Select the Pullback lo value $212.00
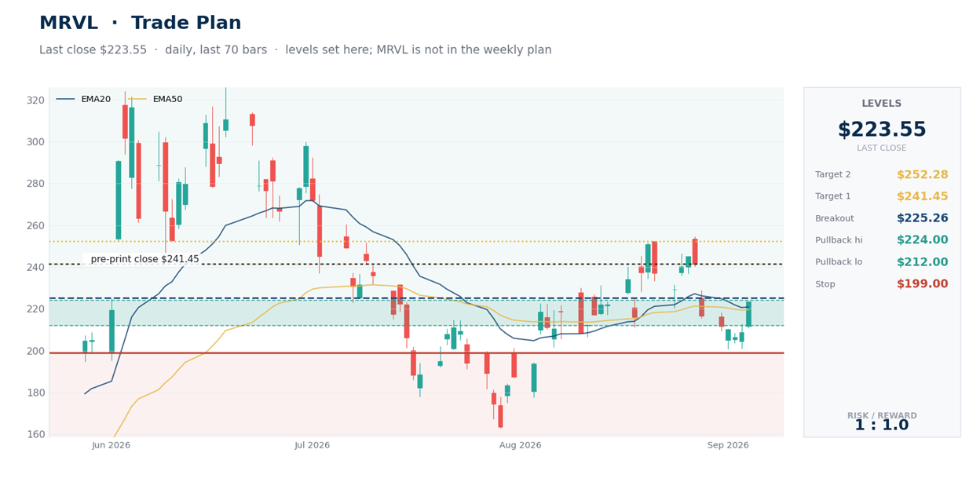This screenshot has width=980, height=486. click(922, 262)
